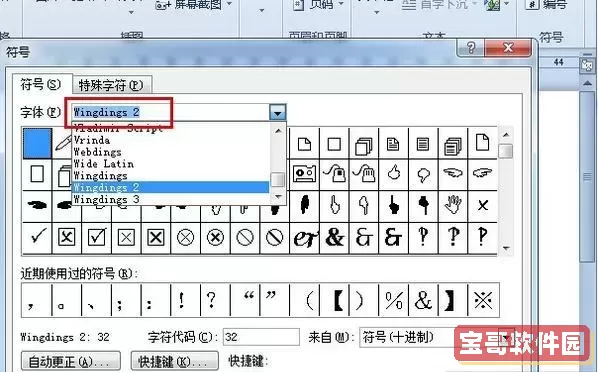Select the white downward pointing hand symbol

(364, 206)
